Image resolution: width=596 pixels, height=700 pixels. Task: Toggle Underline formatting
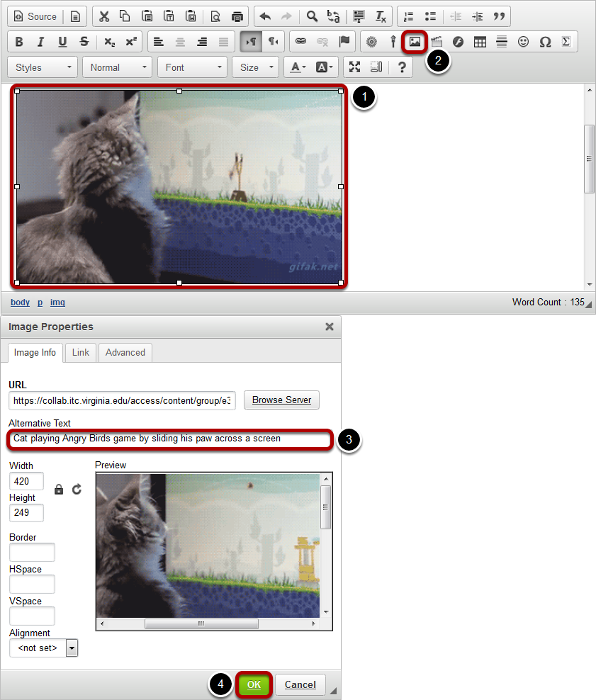(62, 42)
